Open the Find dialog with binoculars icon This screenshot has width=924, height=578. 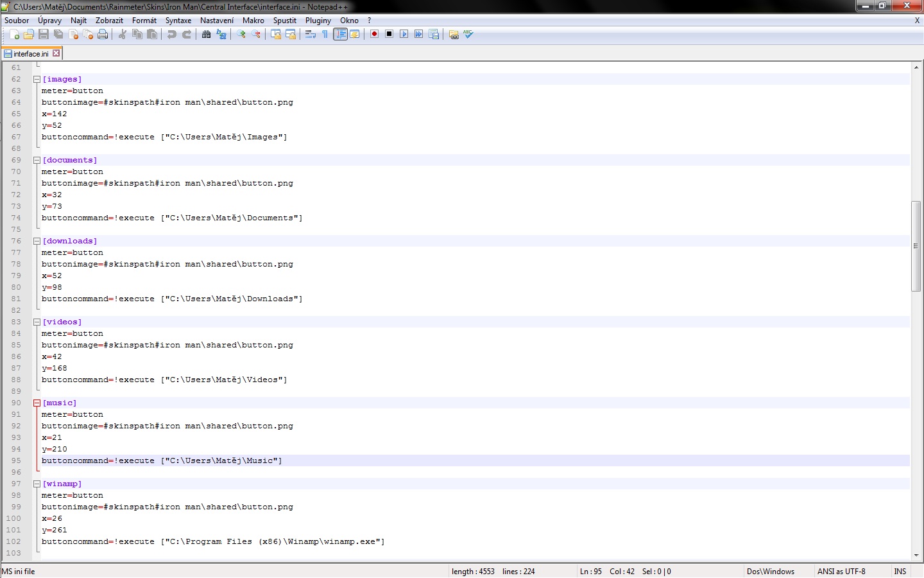tap(206, 35)
